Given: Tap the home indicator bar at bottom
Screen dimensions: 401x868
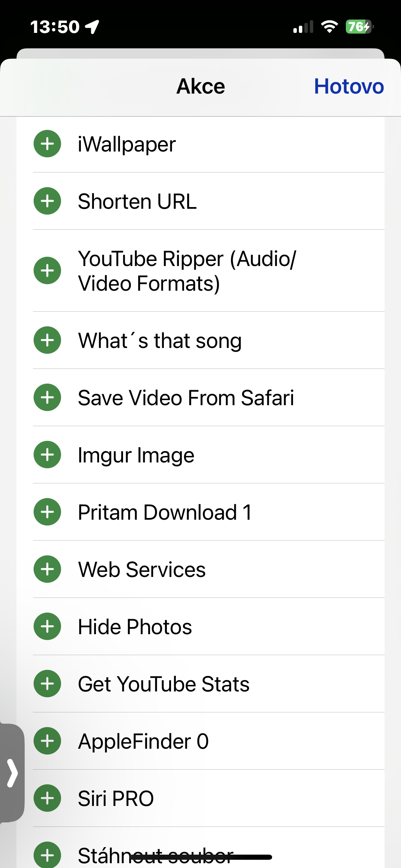Looking at the screenshot, I should click(x=200, y=857).
